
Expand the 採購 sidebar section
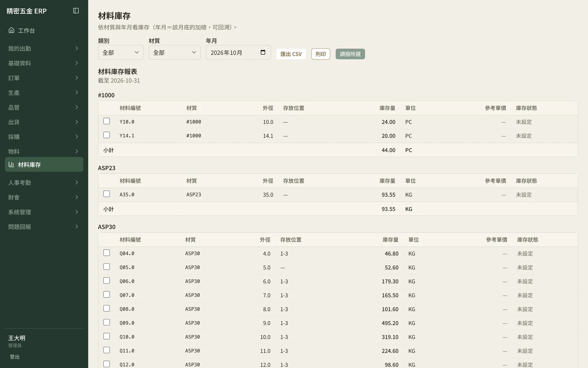[44, 137]
